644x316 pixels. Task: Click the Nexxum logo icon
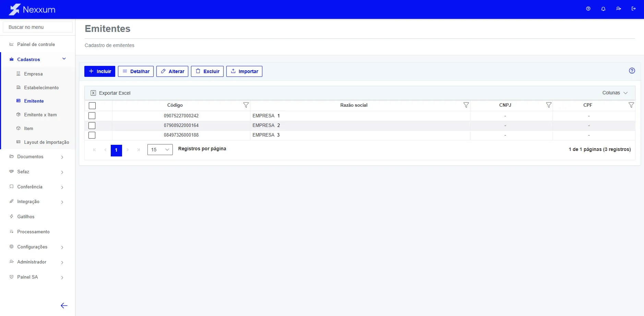14,9
